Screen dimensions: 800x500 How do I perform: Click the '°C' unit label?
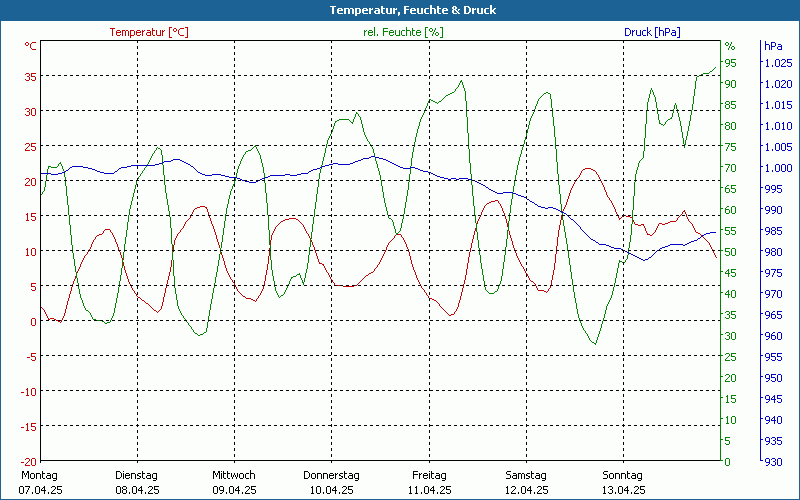(x=31, y=46)
